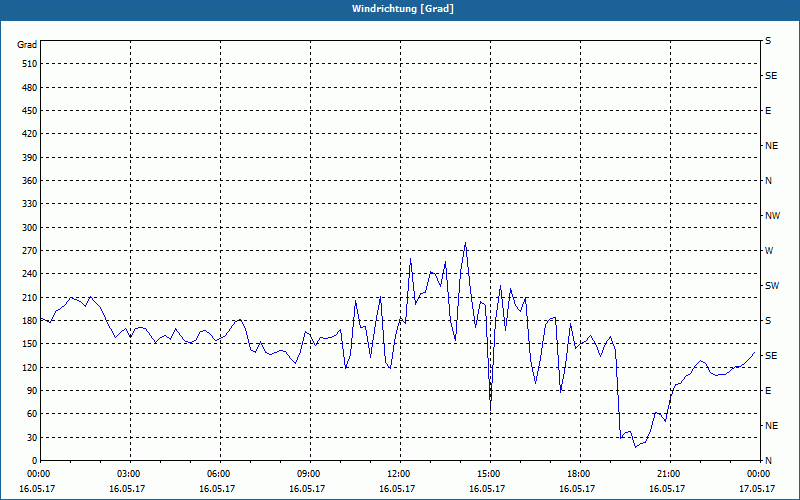The width and height of the screenshot is (800, 500).
Task: Select the 270 y-axis value
Action: tap(29, 251)
